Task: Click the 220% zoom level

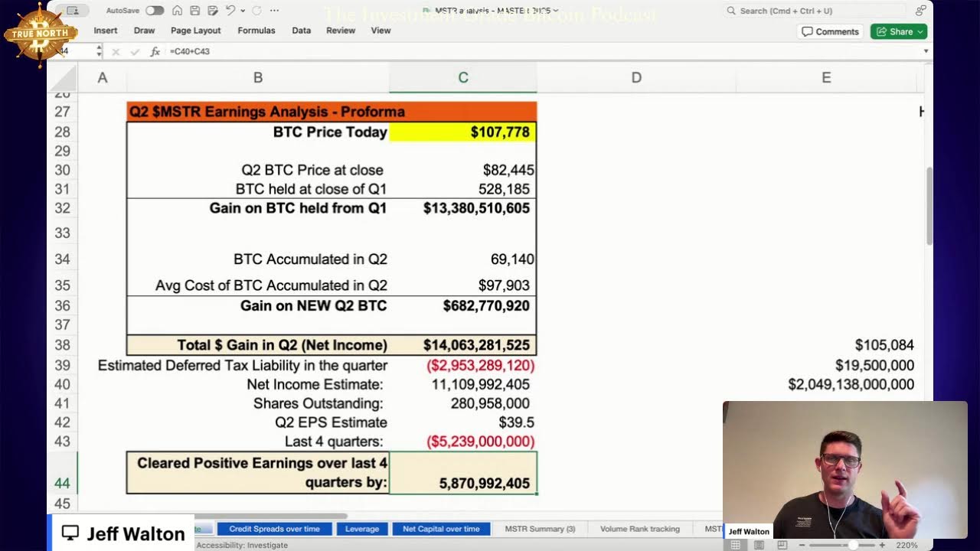Action: pos(906,545)
